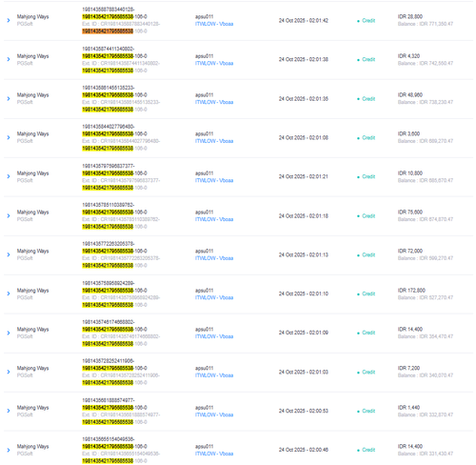The width and height of the screenshot is (476, 465).
Task: Expand the row timestamped 02:00:53
Action: click(x=9, y=411)
